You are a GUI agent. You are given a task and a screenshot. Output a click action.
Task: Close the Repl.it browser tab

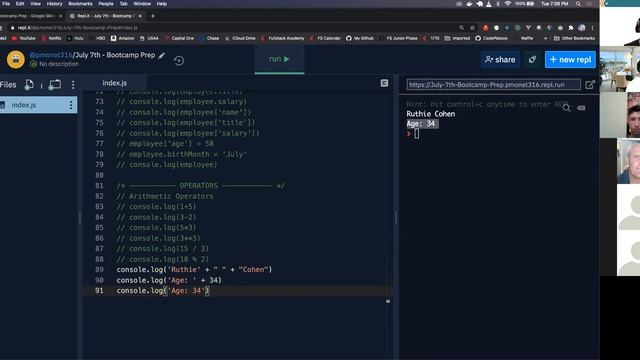coord(140,16)
